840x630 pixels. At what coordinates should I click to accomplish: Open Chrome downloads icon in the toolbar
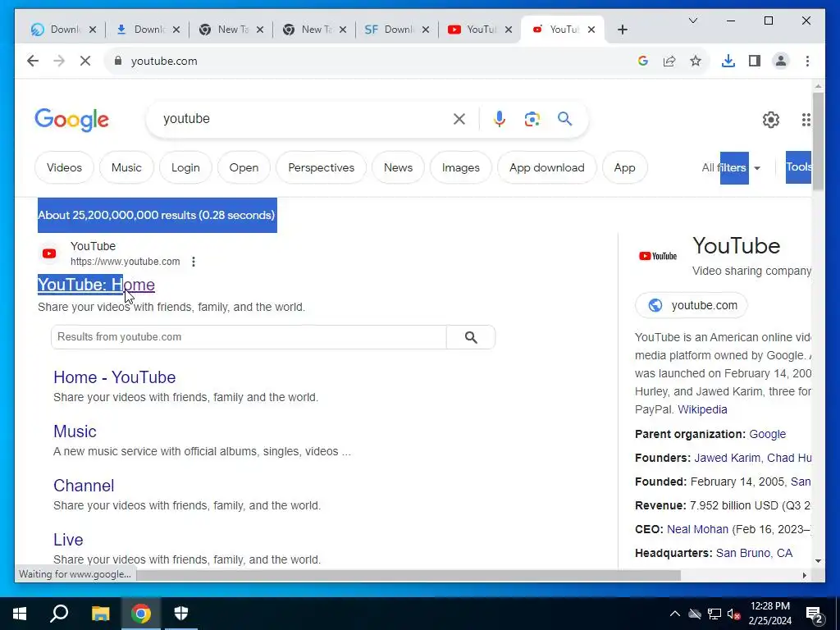pyautogui.click(x=728, y=61)
